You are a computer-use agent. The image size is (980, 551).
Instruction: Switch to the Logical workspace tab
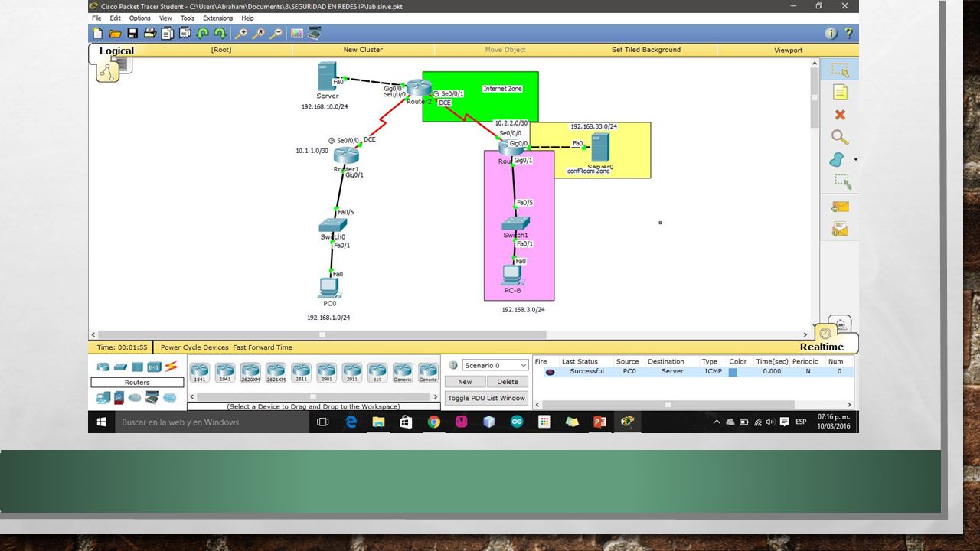click(116, 51)
